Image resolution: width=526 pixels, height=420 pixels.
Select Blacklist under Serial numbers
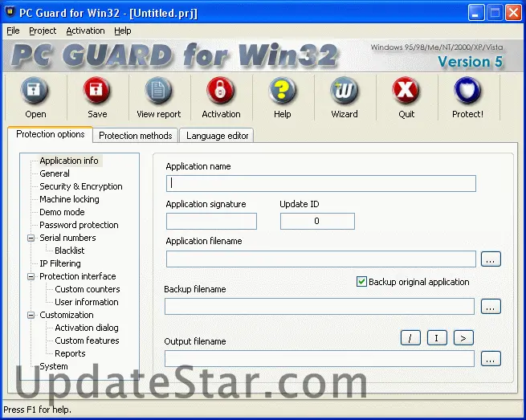(69, 251)
